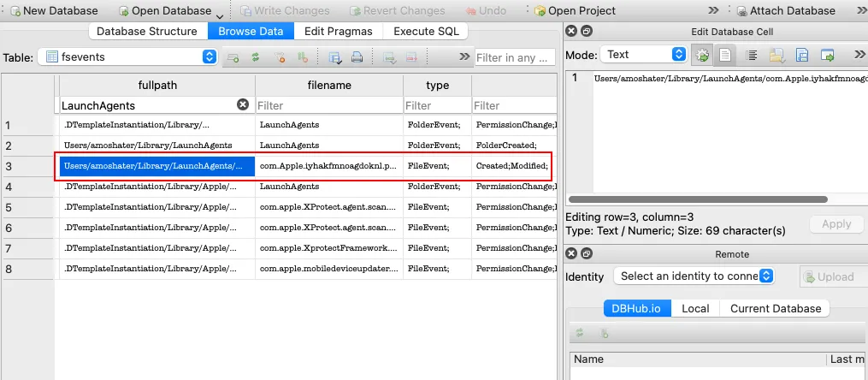Click the Upload button
Screen dimensions: 868x380
click(834, 276)
